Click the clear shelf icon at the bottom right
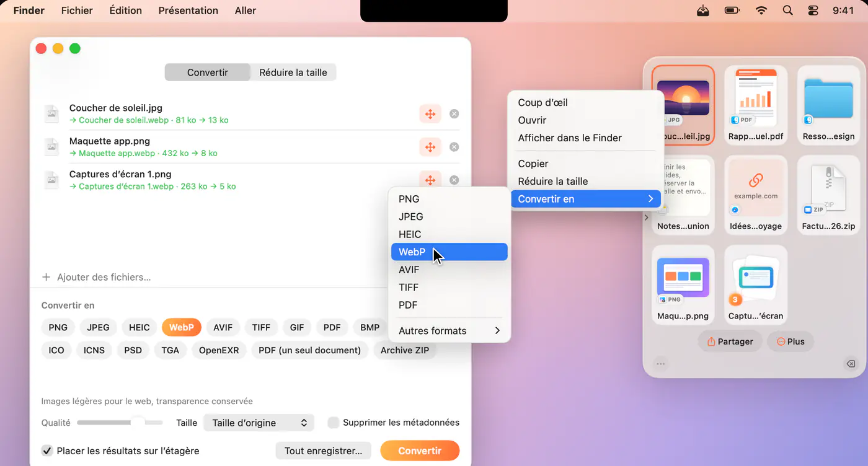The image size is (868, 466). coord(851,364)
